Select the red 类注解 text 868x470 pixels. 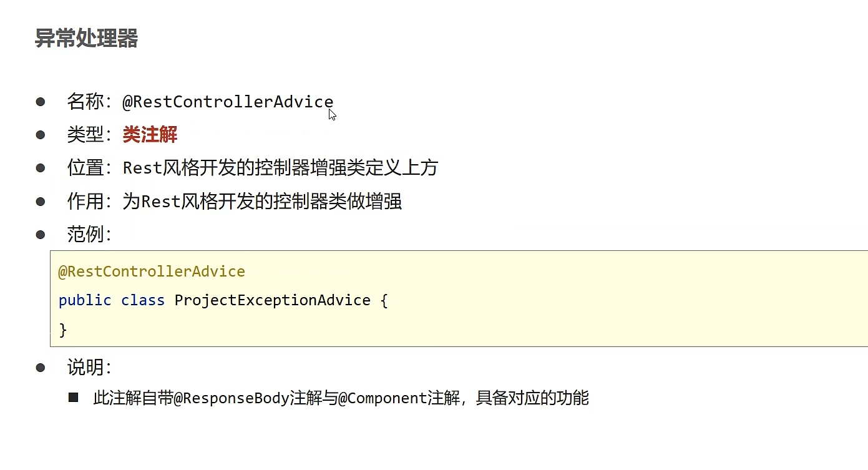[150, 134]
